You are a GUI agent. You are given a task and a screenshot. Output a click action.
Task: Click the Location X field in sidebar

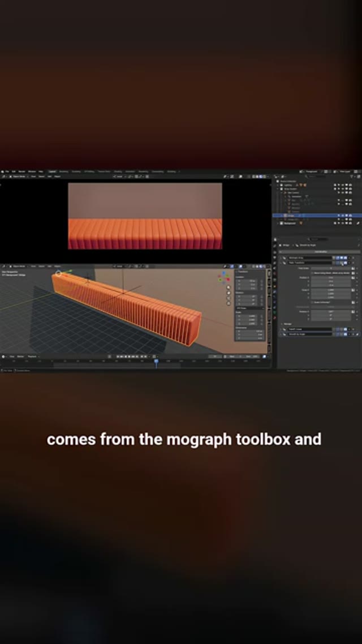coord(246,281)
